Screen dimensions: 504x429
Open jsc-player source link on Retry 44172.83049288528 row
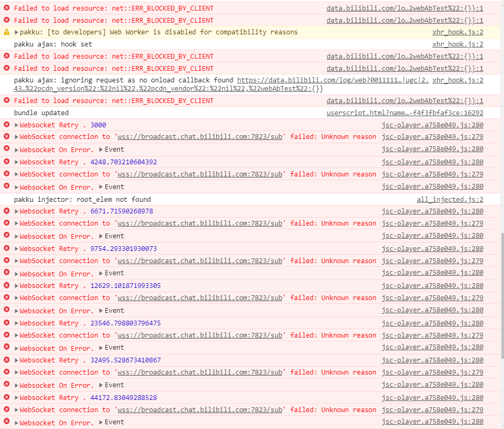coord(433,398)
